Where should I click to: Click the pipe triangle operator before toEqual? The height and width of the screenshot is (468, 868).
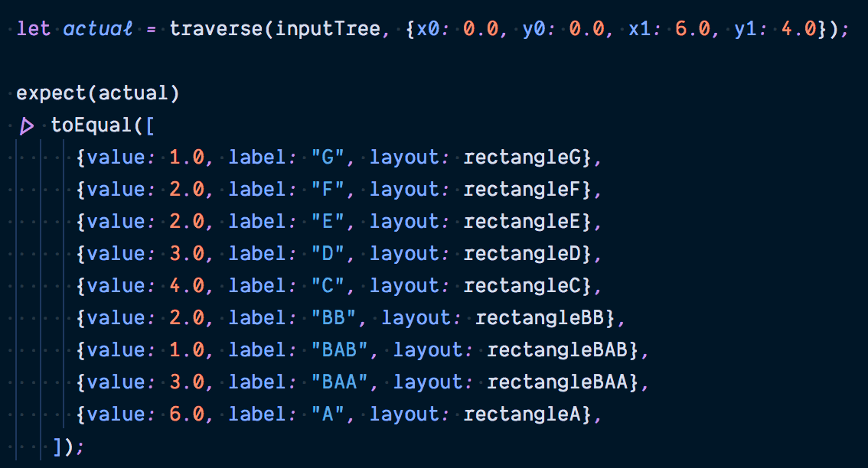[x=27, y=126]
